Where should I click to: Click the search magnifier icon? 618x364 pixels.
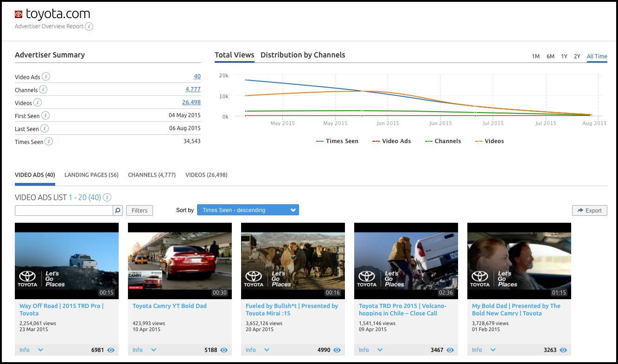coord(118,211)
